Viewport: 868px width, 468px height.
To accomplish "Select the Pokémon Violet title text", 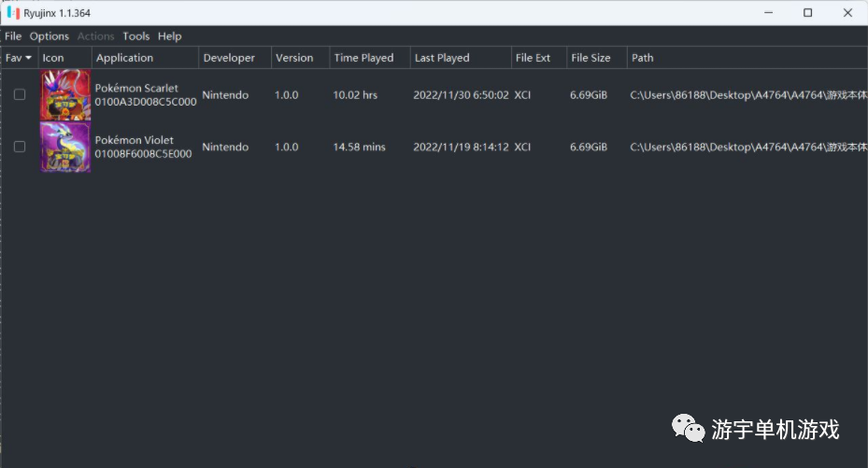I will click(134, 140).
